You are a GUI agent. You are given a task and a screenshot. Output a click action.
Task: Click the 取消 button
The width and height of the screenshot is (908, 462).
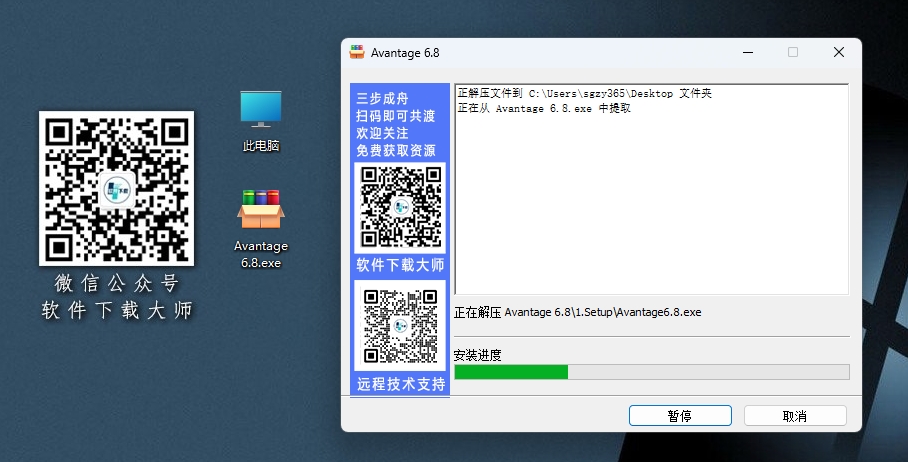[795, 416]
